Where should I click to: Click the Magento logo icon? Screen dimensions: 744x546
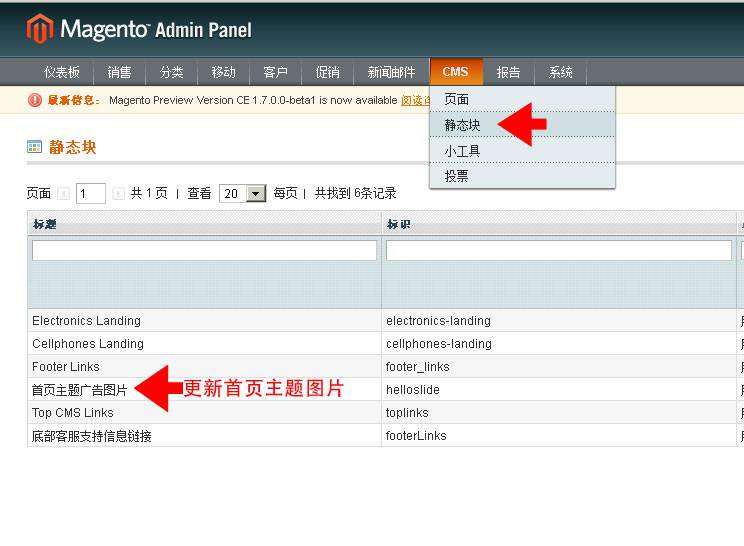pyautogui.click(x=40, y=28)
